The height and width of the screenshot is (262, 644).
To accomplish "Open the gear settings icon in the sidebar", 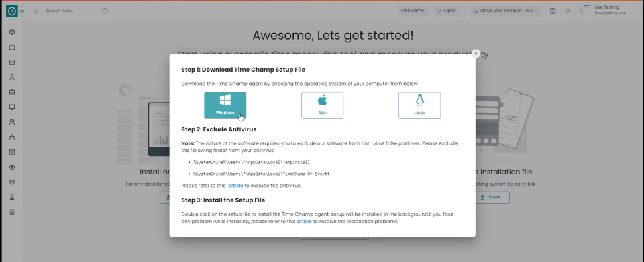I will tap(12, 167).
